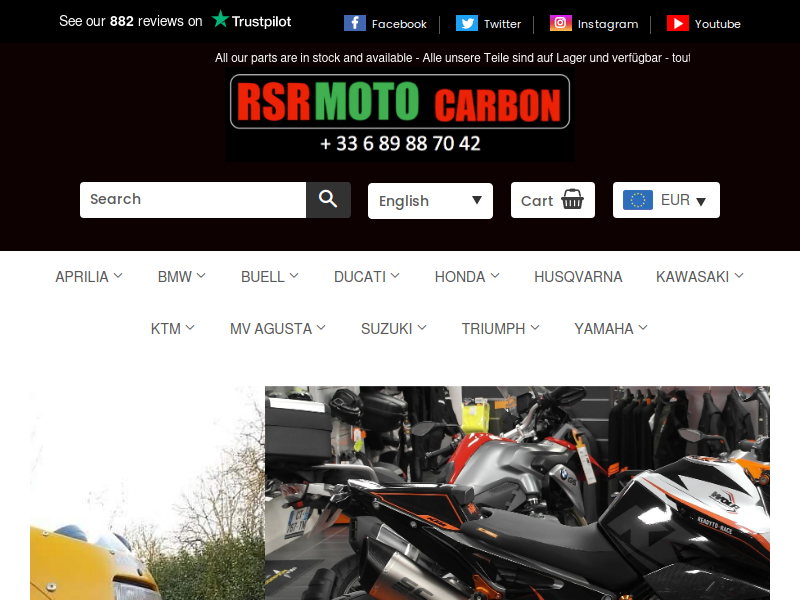The image size is (800, 600).
Task: Click the RSR Moto Carbon logo
Action: [400, 115]
